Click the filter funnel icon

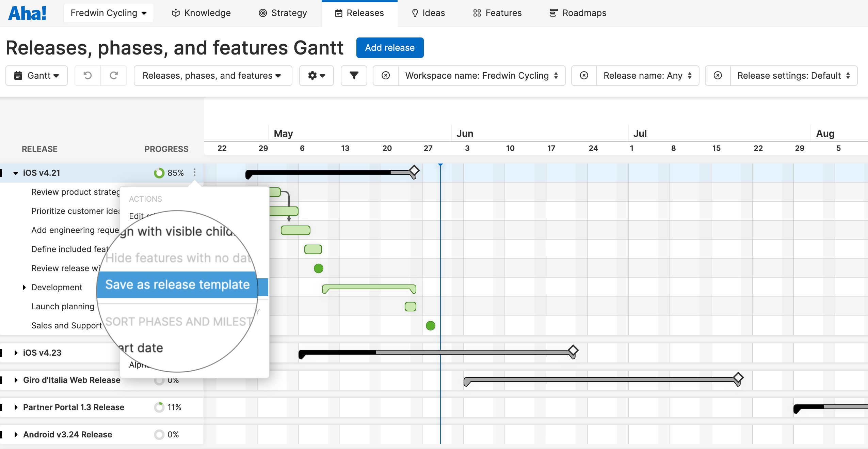354,76
